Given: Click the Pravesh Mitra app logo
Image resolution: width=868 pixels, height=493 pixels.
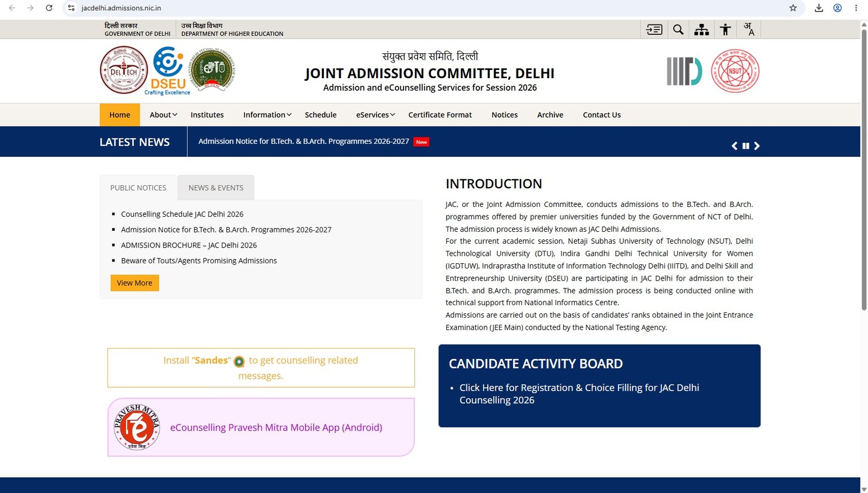Looking at the screenshot, I should 137,427.
